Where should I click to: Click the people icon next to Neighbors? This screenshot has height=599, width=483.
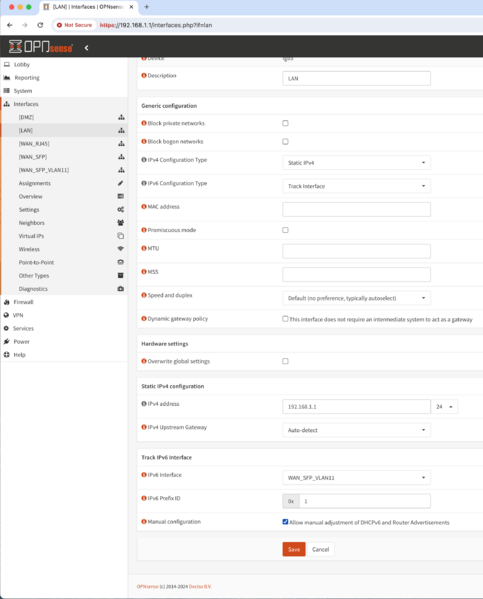121,222
